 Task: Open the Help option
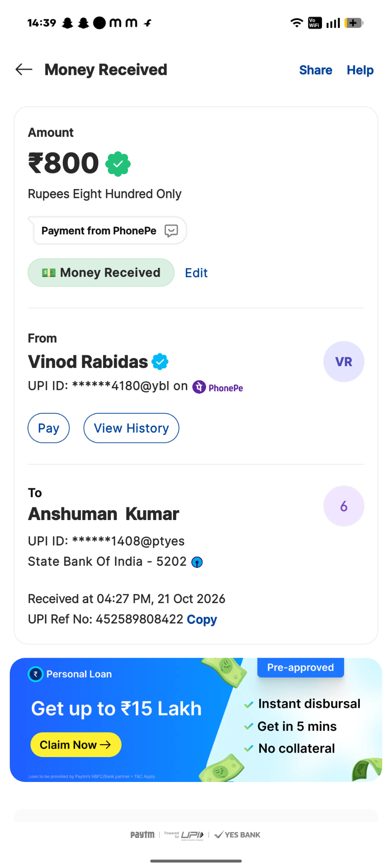[360, 70]
